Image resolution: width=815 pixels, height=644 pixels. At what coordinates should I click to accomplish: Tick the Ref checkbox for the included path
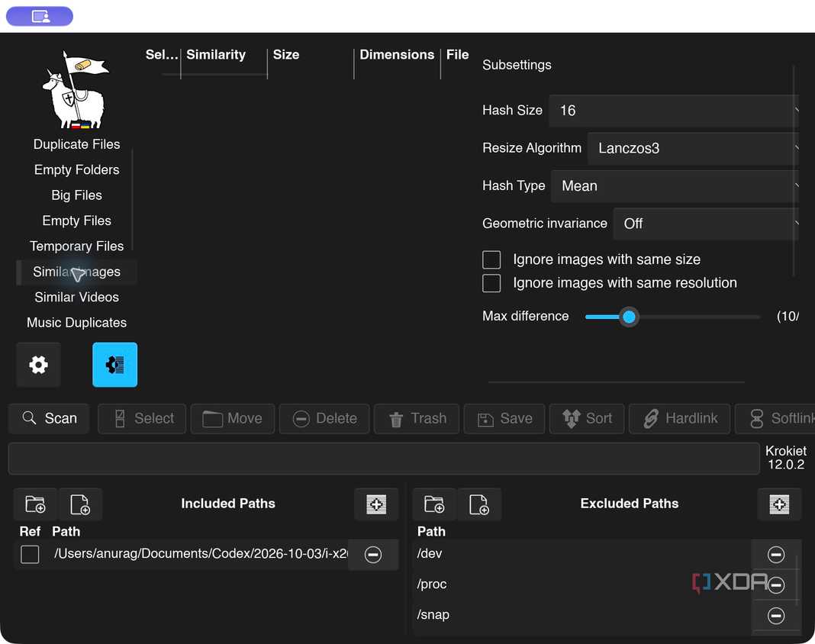pyautogui.click(x=30, y=555)
